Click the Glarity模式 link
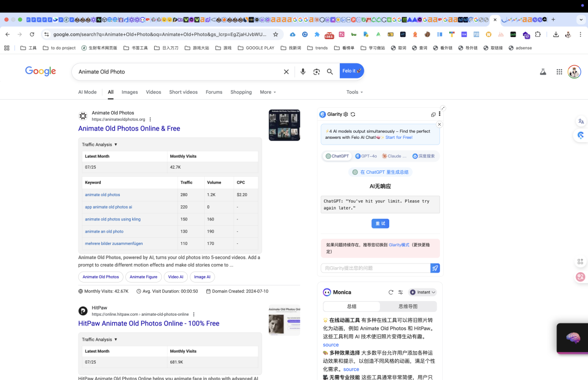Image resolution: width=588 pixels, height=380 pixels. [x=399, y=245]
